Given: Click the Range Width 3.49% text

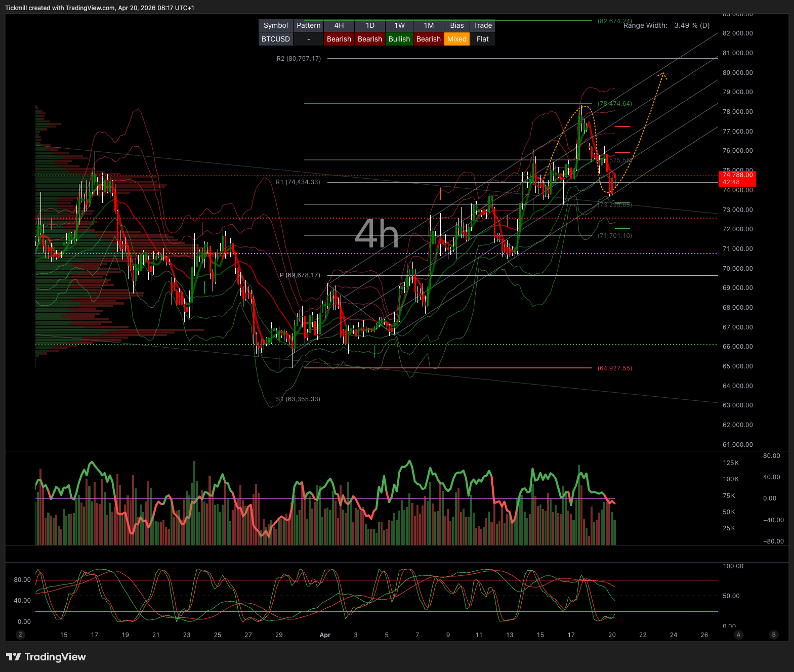Looking at the screenshot, I should click(666, 25).
